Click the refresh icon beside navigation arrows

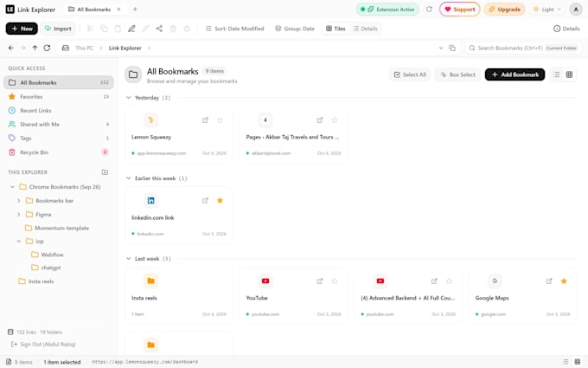[47, 48]
